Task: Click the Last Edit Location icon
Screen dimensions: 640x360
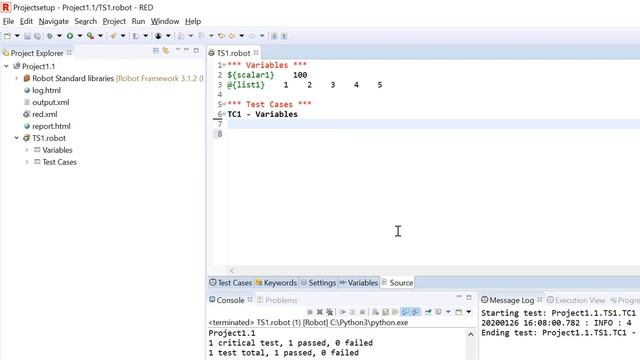Action: 221,36
